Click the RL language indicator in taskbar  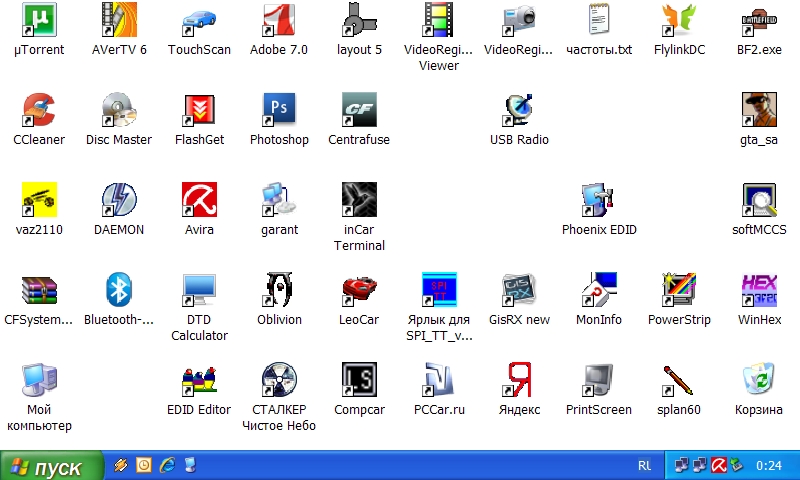[644, 466]
